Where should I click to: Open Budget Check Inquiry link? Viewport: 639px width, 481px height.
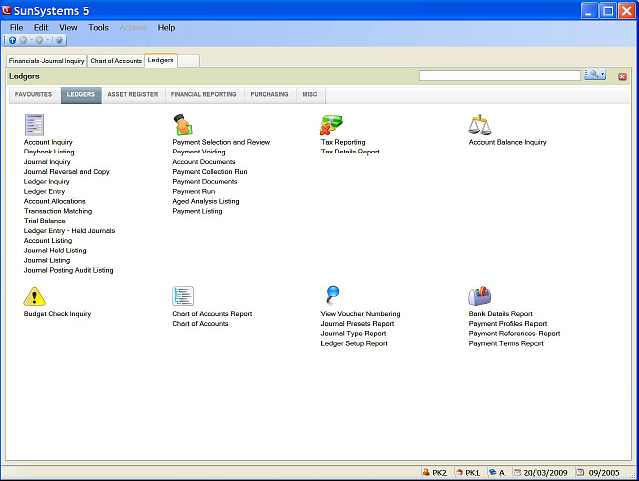[x=57, y=314]
